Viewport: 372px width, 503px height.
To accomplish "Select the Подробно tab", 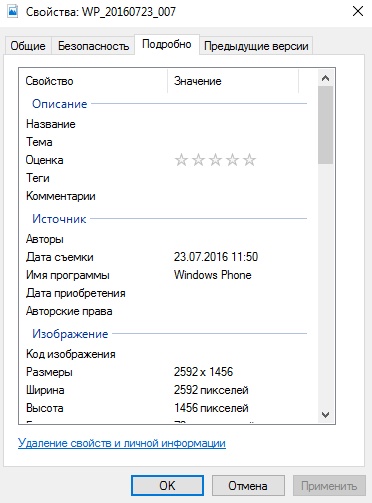I will point(167,44).
